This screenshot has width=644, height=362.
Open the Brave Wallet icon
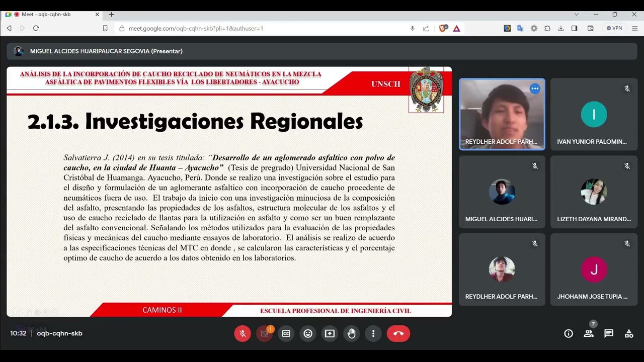click(591, 28)
